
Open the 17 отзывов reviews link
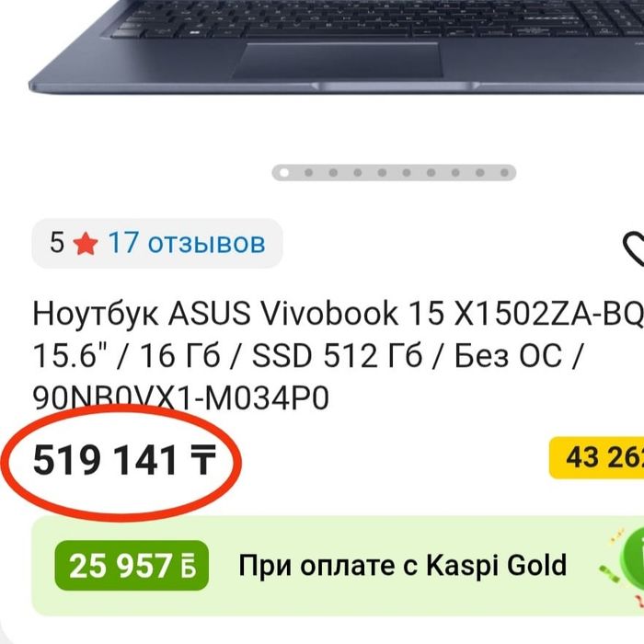pyautogui.click(x=187, y=243)
